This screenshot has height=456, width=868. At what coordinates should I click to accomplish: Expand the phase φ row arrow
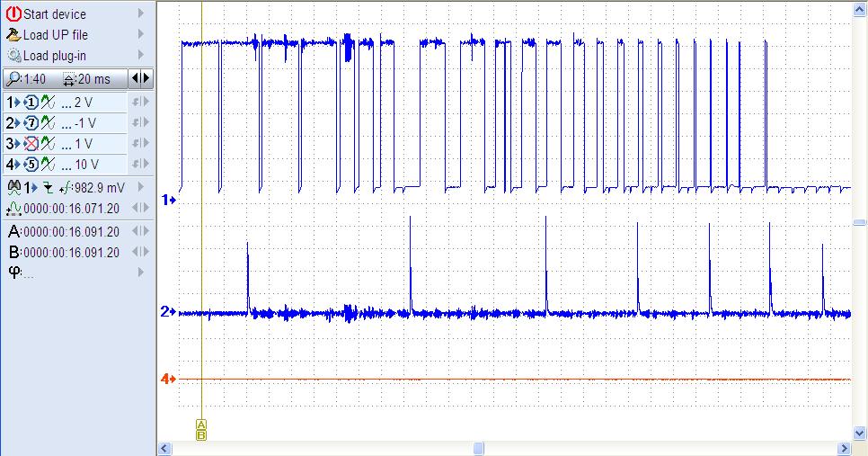coord(140,272)
